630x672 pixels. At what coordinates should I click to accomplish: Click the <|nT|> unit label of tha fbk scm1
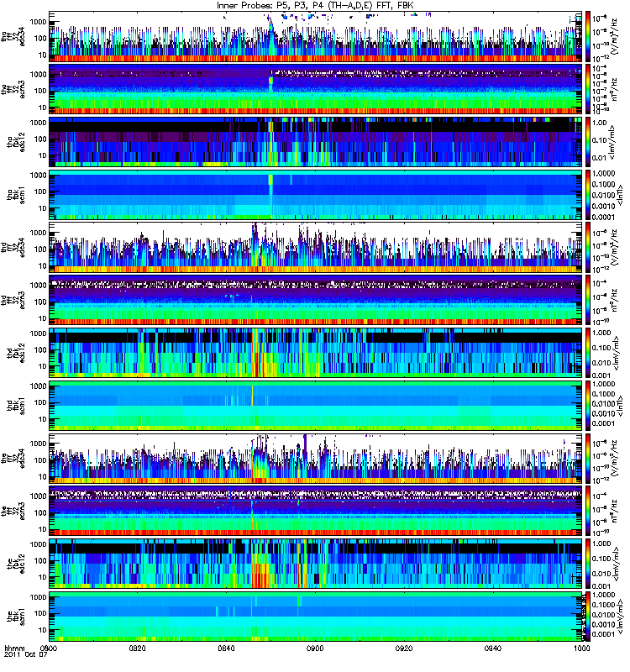(x=618, y=195)
